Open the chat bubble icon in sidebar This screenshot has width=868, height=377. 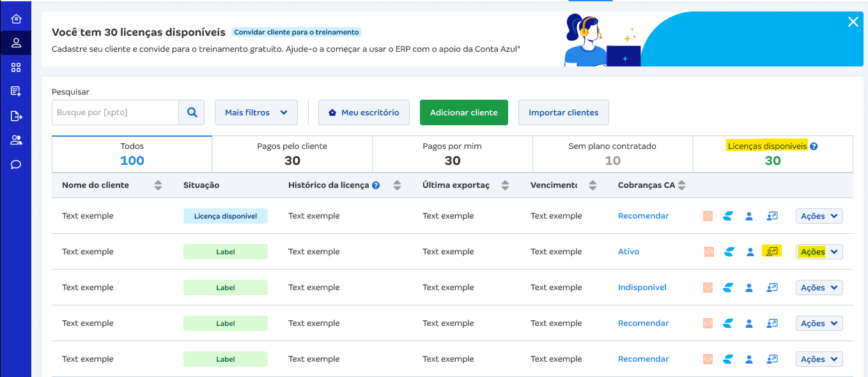point(15,164)
